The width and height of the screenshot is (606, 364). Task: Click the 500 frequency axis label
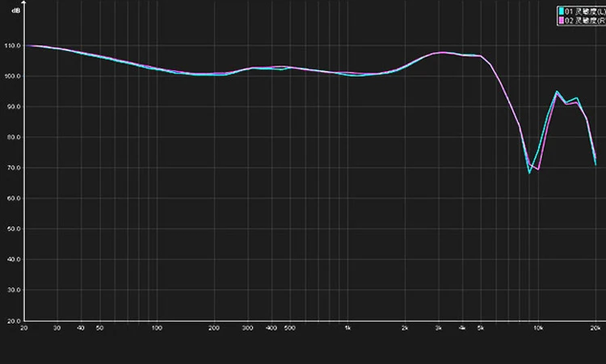(290, 328)
